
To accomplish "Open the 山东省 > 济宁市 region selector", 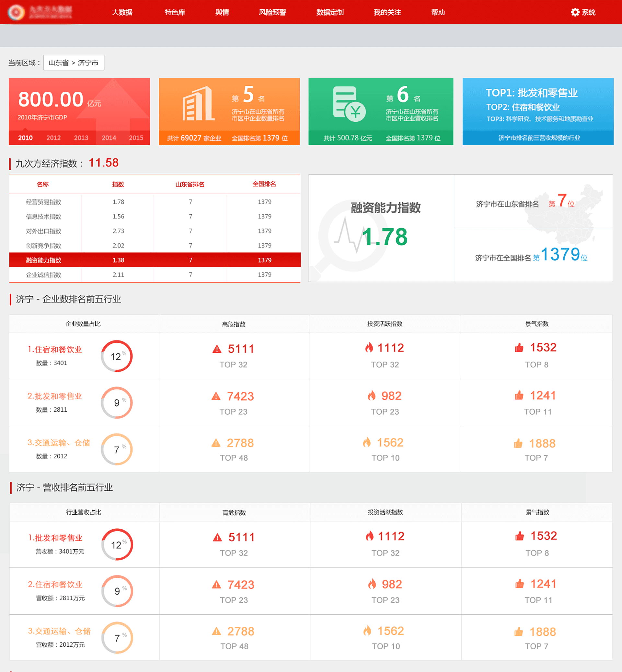I will click(74, 63).
